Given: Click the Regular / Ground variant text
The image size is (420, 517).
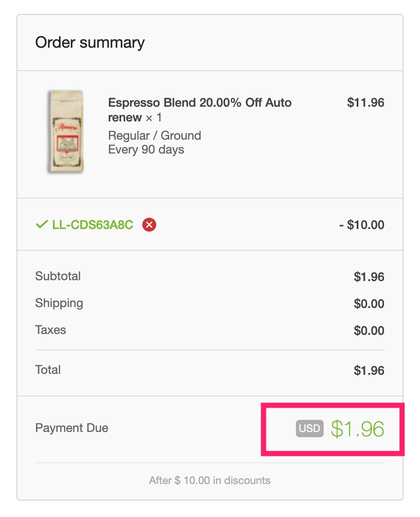Looking at the screenshot, I should (x=154, y=136).
